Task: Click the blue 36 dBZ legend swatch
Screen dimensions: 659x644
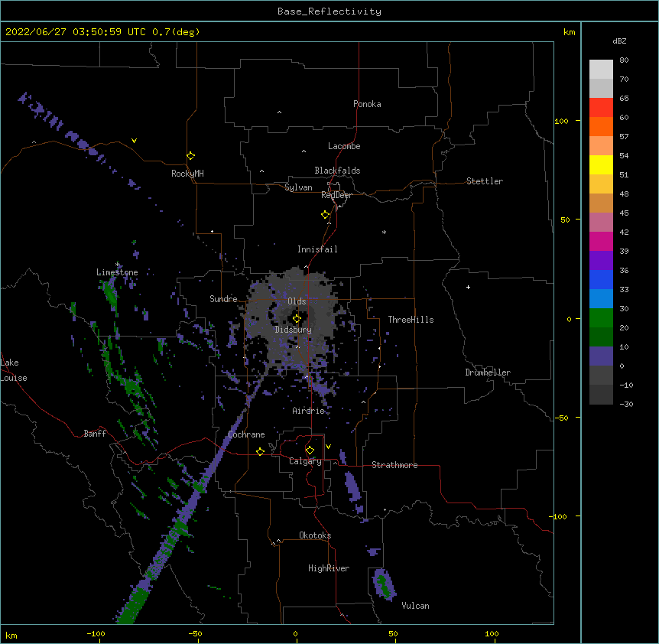Action: (x=601, y=279)
